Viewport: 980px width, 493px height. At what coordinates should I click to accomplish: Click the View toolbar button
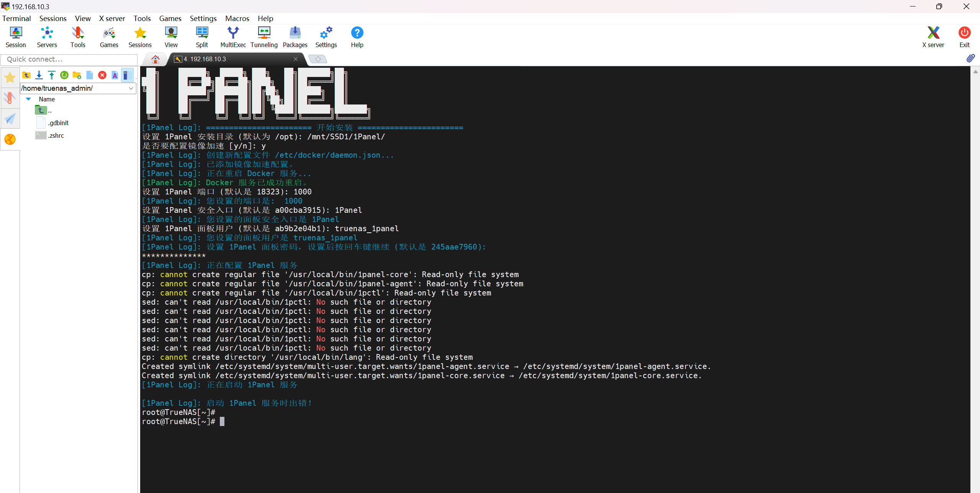point(171,37)
